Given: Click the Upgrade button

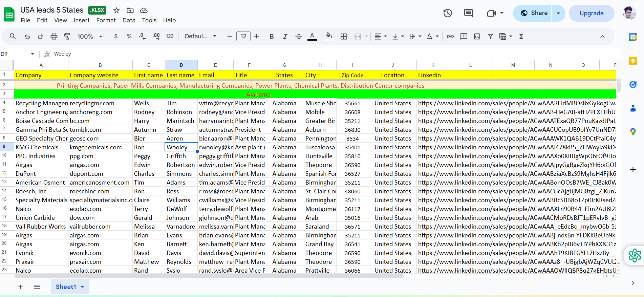Looking at the screenshot, I should 592,13.
